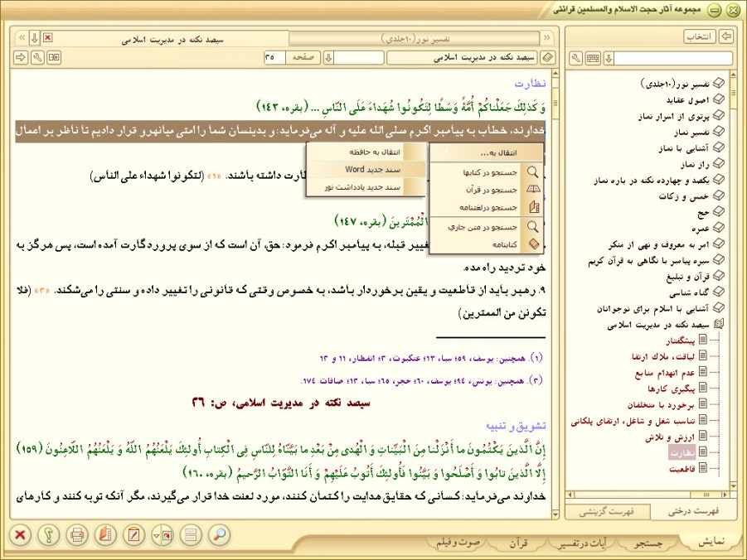Choose جستجو در متن جاری menu item

pyautogui.click(x=487, y=227)
